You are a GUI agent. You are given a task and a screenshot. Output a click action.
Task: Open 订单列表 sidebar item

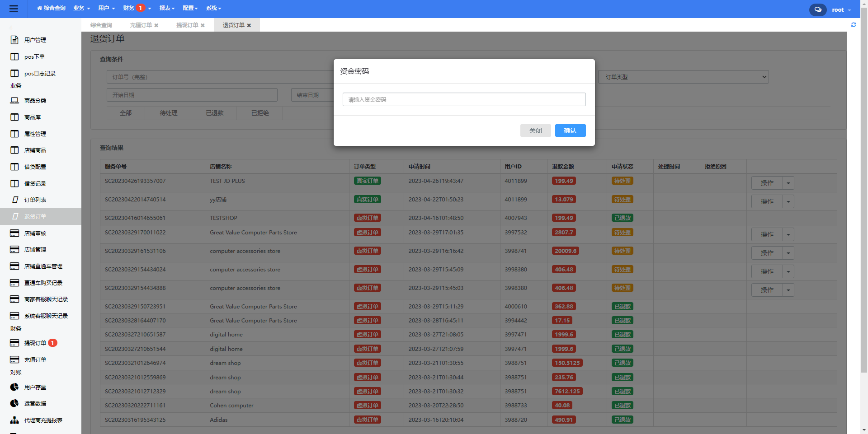[x=35, y=200]
